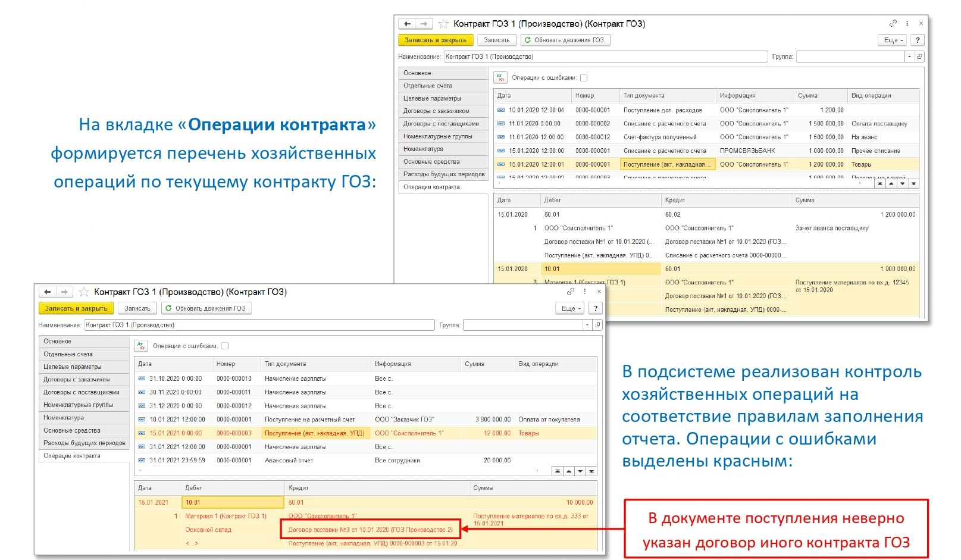Go forward using arrow in lower window
This screenshot has width=961, height=560.
(64, 292)
